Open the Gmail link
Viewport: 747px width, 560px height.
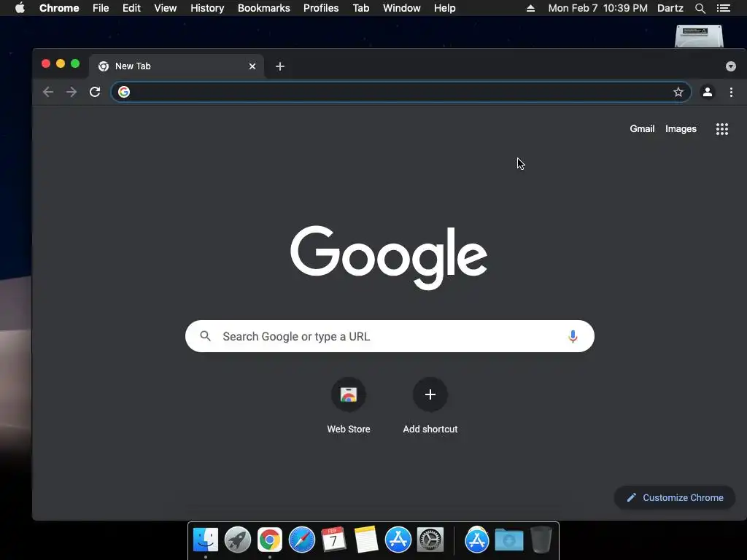point(642,128)
